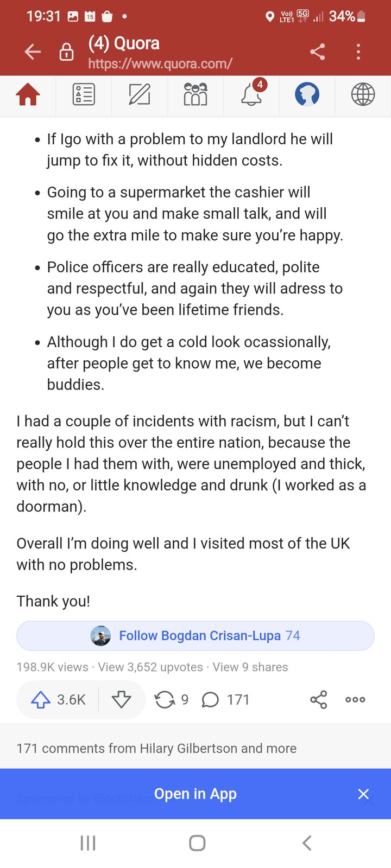Share answer via share icon
391x868 pixels.
pyautogui.click(x=319, y=700)
